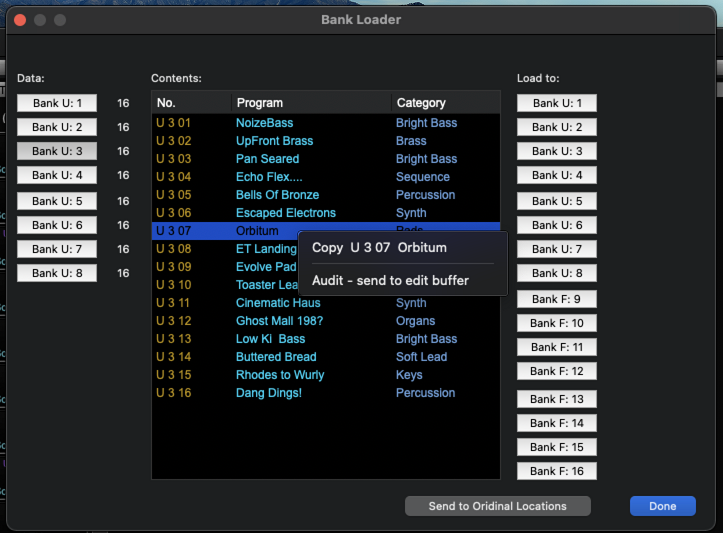Click Copy U 3 07 Orbitum menu entry

tap(380, 247)
